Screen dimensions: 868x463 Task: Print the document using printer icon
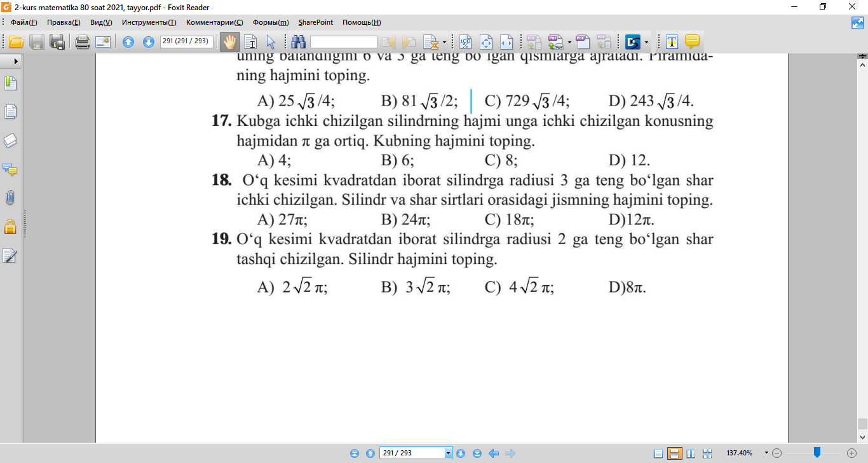coord(82,42)
